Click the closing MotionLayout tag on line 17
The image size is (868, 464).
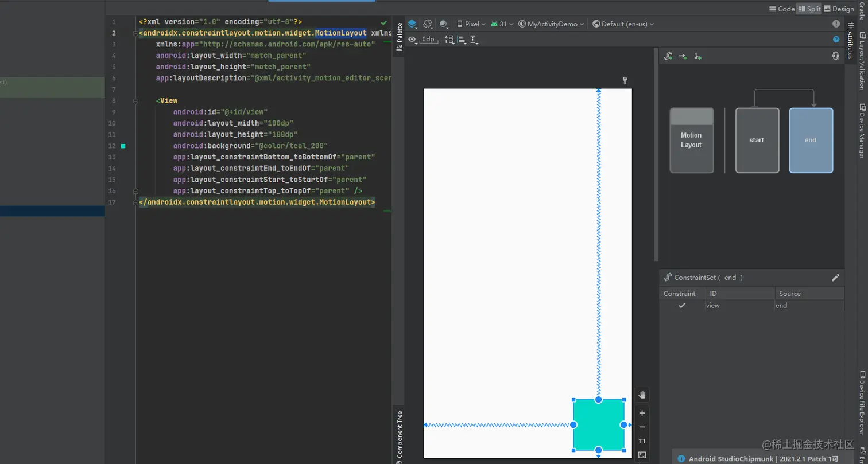click(x=257, y=202)
